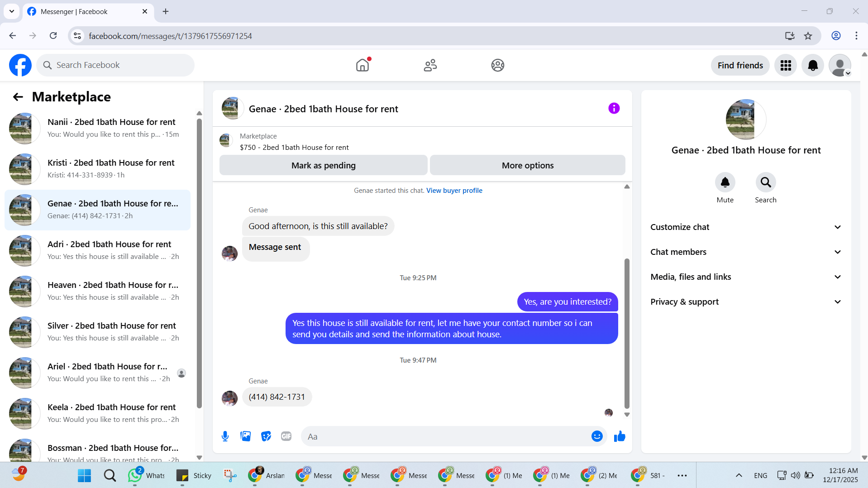View site information icon in address bar

click(x=77, y=36)
